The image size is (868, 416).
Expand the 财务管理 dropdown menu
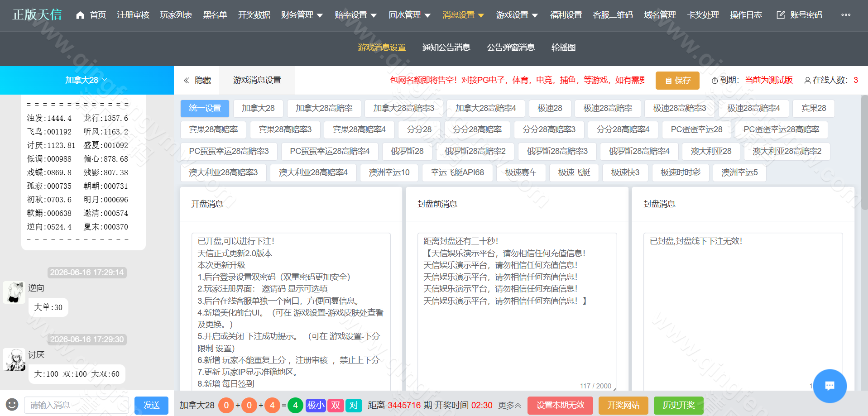[302, 15]
